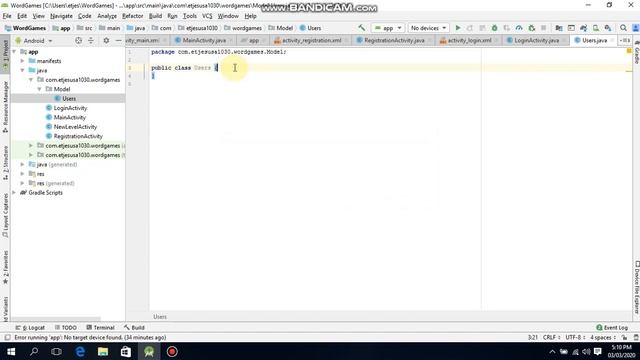Image resolution: width=640 pixels, height=360 pixels.
Task: Click UTF-8 encoding in status bar
Action: click(x=575, y=338)
